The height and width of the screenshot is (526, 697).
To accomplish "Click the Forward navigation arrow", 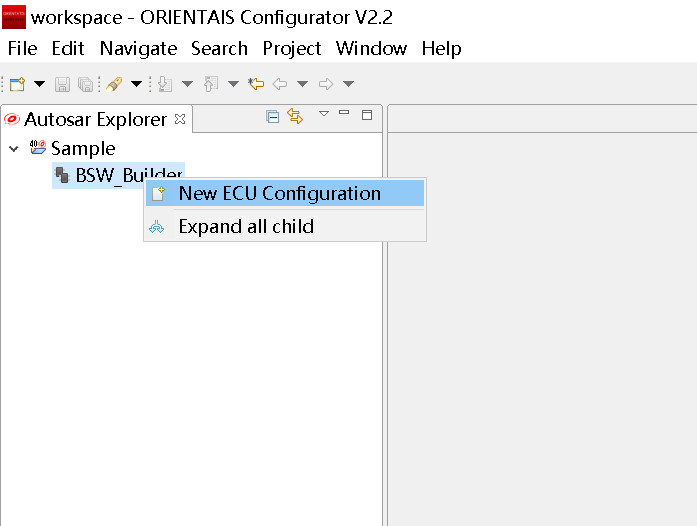I will 326,84.
